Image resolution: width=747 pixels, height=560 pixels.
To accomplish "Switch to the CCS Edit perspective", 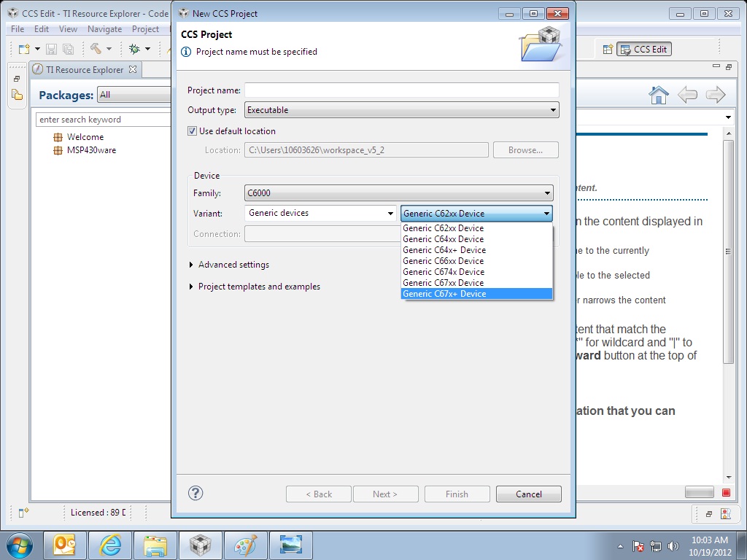I will click(x=644, y=49).
